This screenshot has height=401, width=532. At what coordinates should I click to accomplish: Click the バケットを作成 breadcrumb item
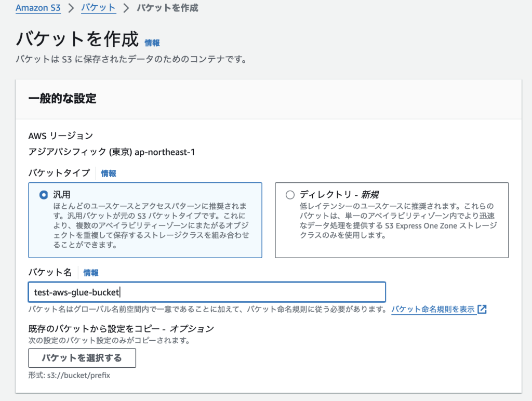pyautogui.click(x=167, y=8)
